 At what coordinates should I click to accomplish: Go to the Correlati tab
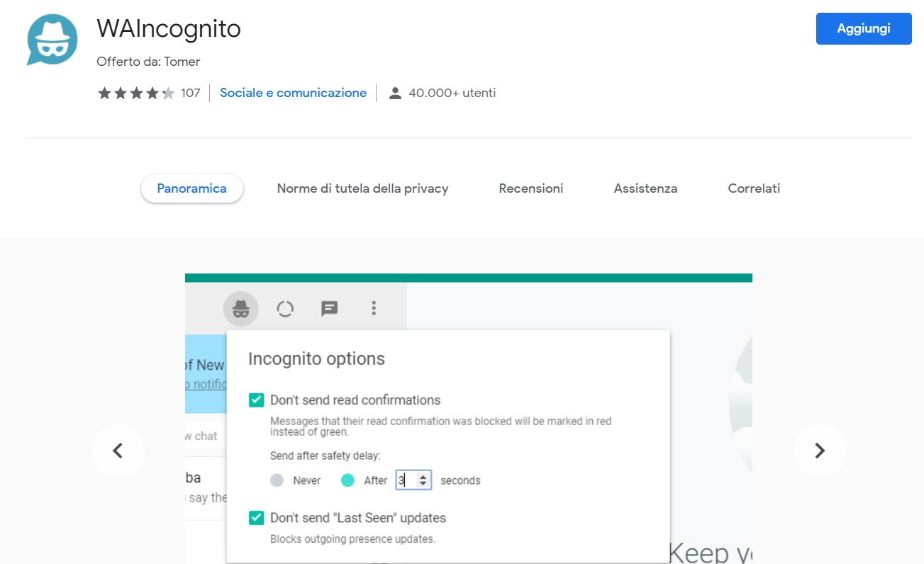coord(754,188)
